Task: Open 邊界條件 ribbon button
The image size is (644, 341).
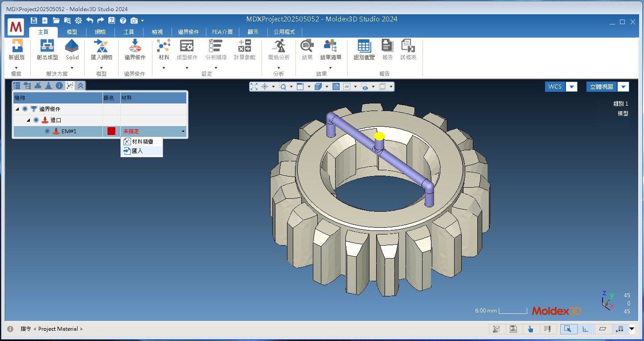Action: click(135, 49)
